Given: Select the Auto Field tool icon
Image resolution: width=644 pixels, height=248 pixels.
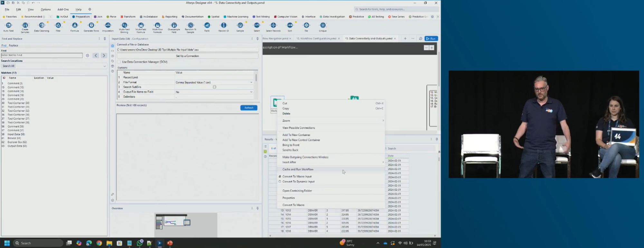Looking at the screenshot, I should (x=8, y=25).
